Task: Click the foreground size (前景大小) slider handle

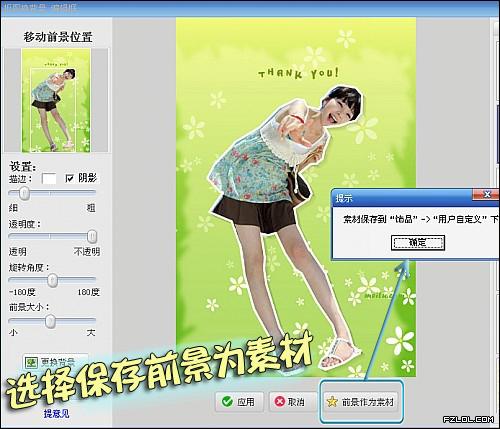Action: (x=50, y=321)
